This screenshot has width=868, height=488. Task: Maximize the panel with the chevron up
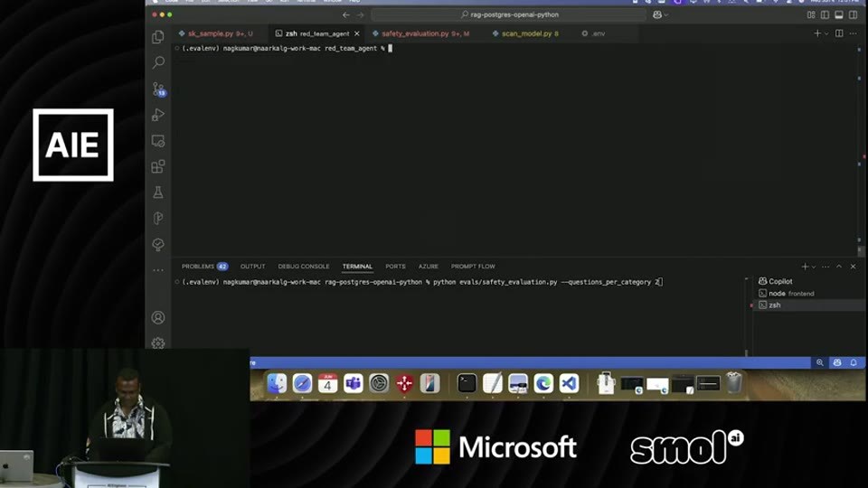pos(839,267)
